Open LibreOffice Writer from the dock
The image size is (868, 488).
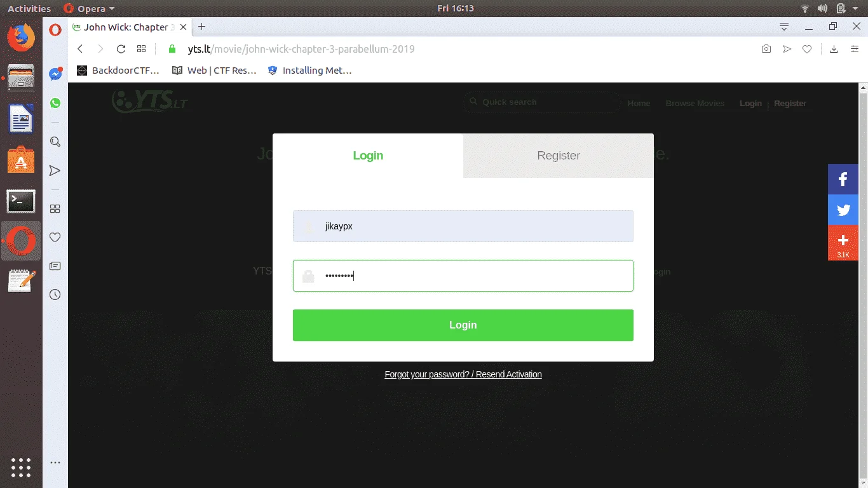(x=21, y=119)
